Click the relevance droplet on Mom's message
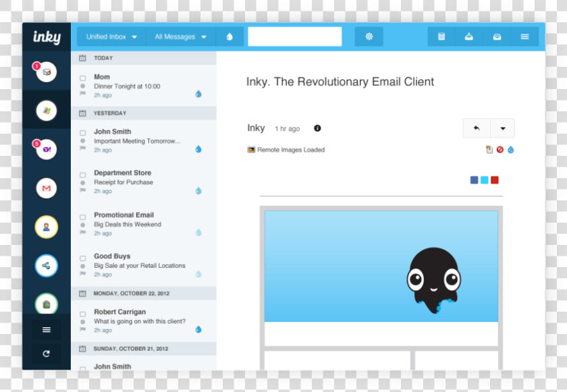This screenshot has width=567, height=392. [x=198, y=94]
